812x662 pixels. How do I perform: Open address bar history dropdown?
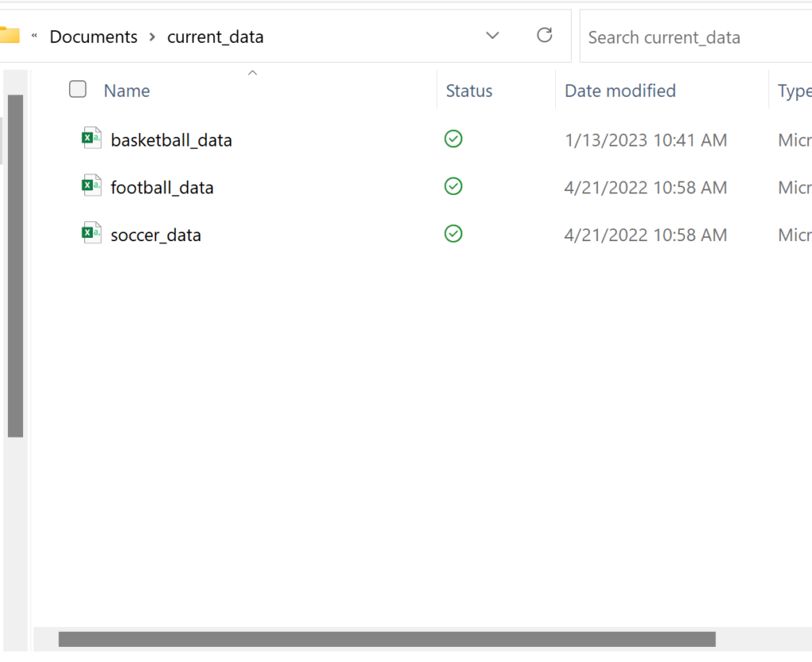coord(492,35)
